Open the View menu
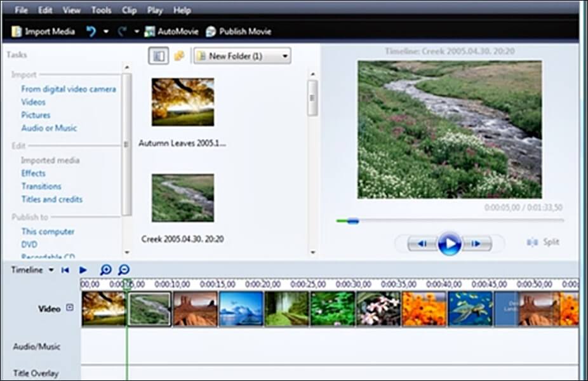 coord(71,10)
